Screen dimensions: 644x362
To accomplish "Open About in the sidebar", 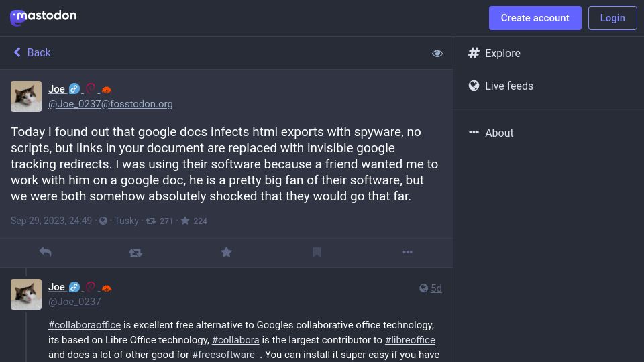I will (491, 133).
